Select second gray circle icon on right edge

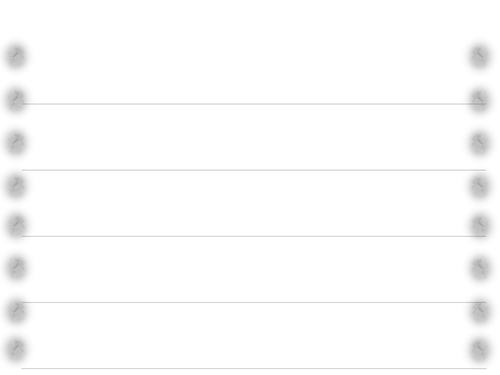click(x=479, y=100)
